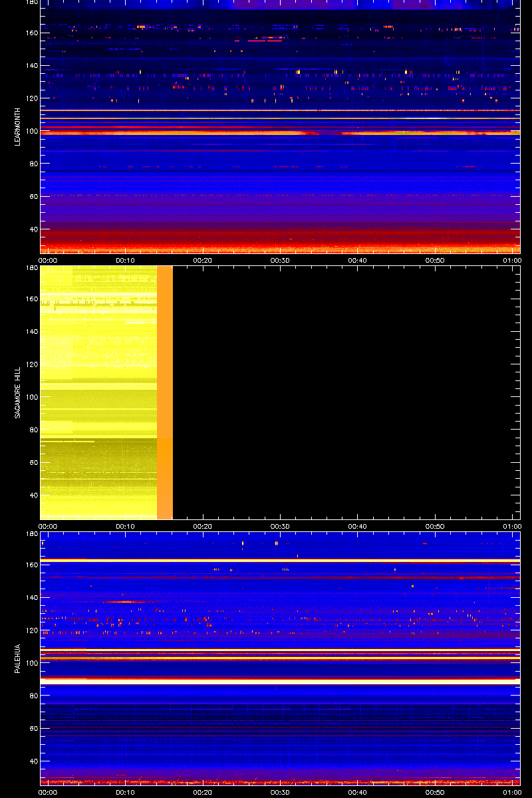The height and width of the screenshot is (798, 532).
Task: Click the 00:30 time label under Sagamore Hill panel
Action: (280, 527)
